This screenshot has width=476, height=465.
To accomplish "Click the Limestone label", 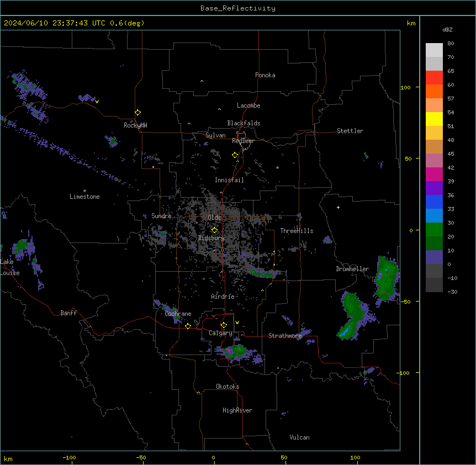I will pyautogui.click(x=84, y=197).
